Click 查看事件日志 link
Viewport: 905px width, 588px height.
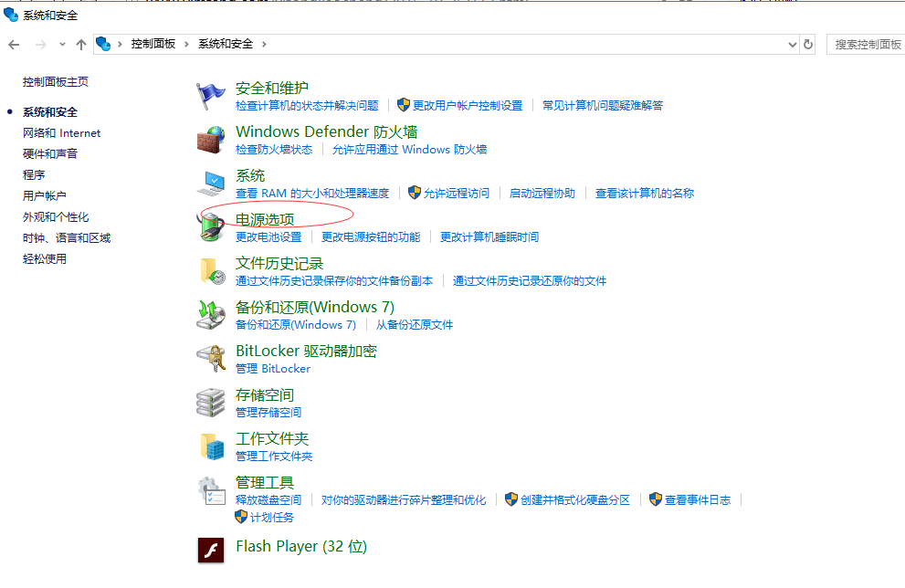point(698,500)
